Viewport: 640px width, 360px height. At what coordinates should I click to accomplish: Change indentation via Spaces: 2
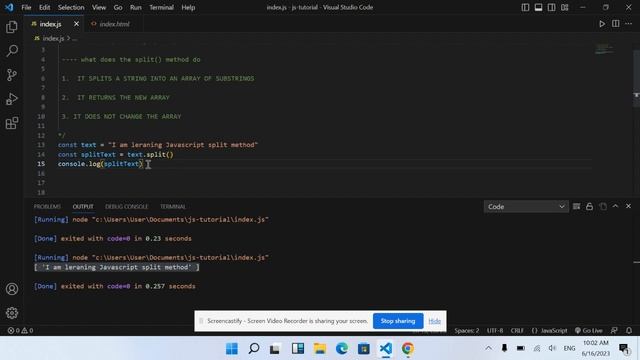467,331
